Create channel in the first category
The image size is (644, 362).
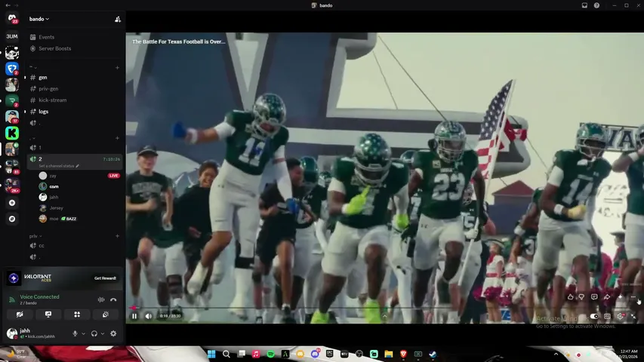click(x=117, y=67)
